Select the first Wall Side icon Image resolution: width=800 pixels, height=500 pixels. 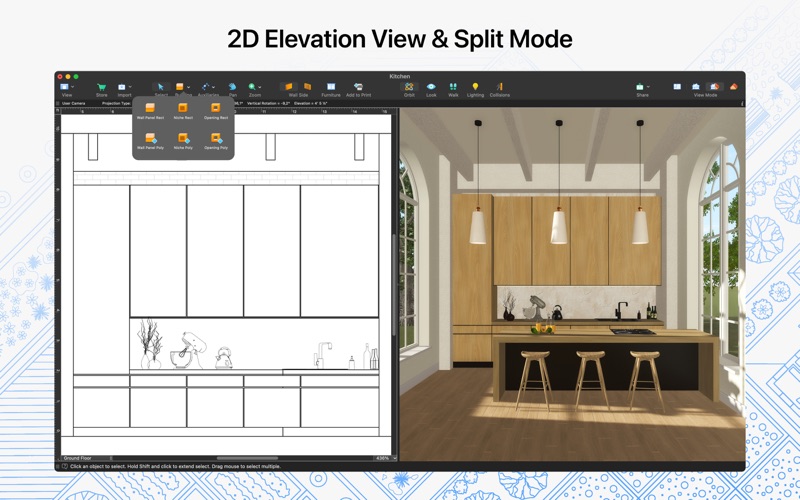tap(289, 87)
